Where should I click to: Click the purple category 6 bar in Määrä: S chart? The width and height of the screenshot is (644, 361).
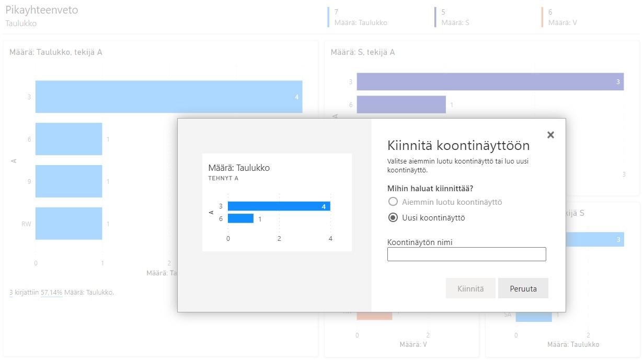[x=401, y=104]
